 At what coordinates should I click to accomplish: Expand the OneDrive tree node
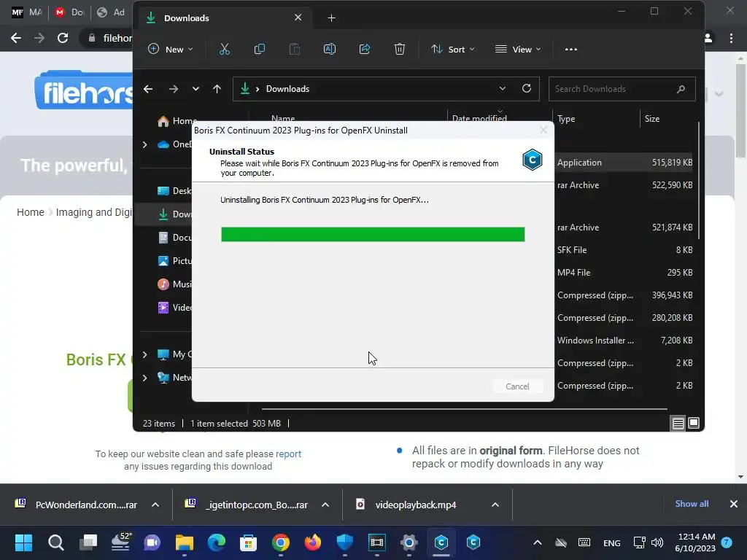[145, 144]
